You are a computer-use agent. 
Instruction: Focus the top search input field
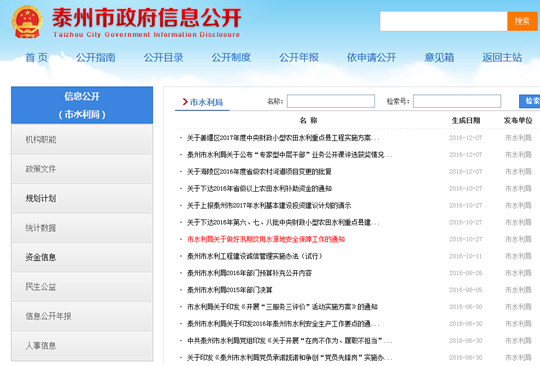[x=444, y=21]
